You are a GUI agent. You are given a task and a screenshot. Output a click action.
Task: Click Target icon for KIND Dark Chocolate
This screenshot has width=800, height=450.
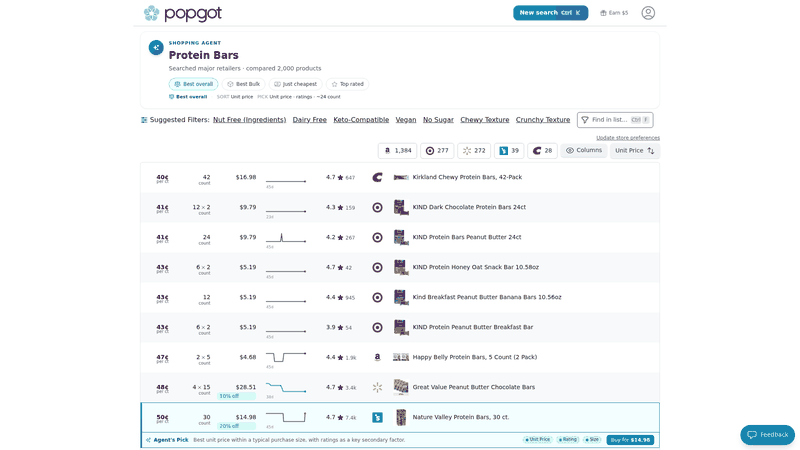[x=377, y=208]
